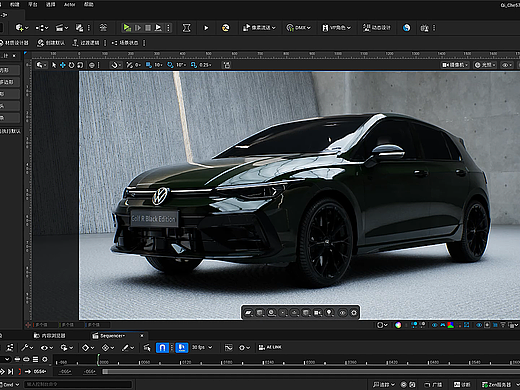The height and width of the screenshot is (390, 520).
Task: Open the 选择 menu
Action: 50,4
